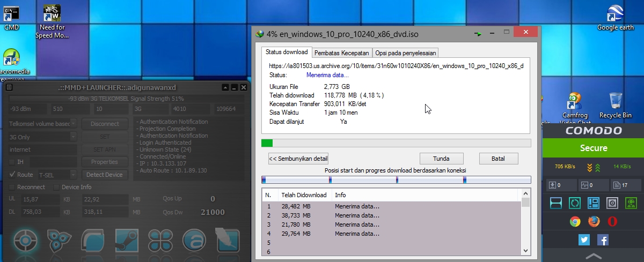
Task: Open Opsi pada penyelesaian tab
Action: 406,53
